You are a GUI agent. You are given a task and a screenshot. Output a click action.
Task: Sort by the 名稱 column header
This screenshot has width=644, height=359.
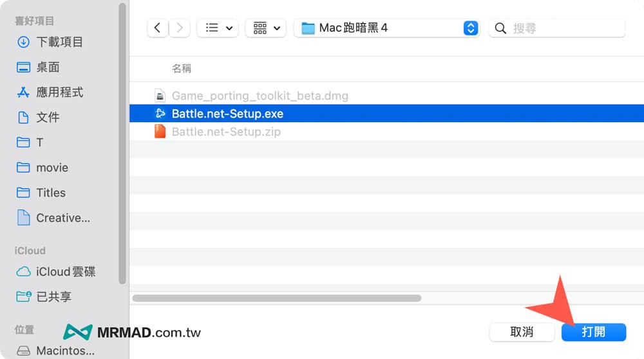tap(182, 68)
